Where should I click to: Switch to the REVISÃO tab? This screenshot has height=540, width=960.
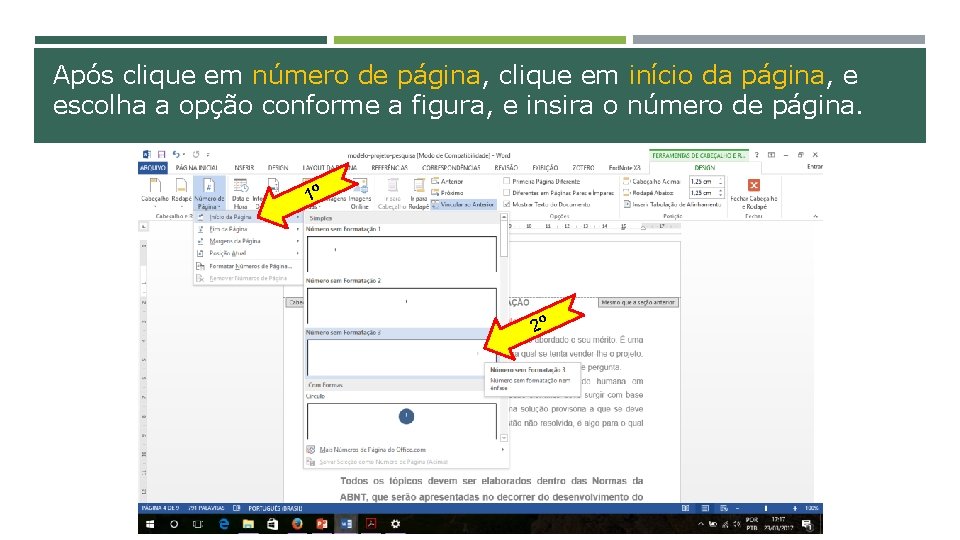[506, 168]
